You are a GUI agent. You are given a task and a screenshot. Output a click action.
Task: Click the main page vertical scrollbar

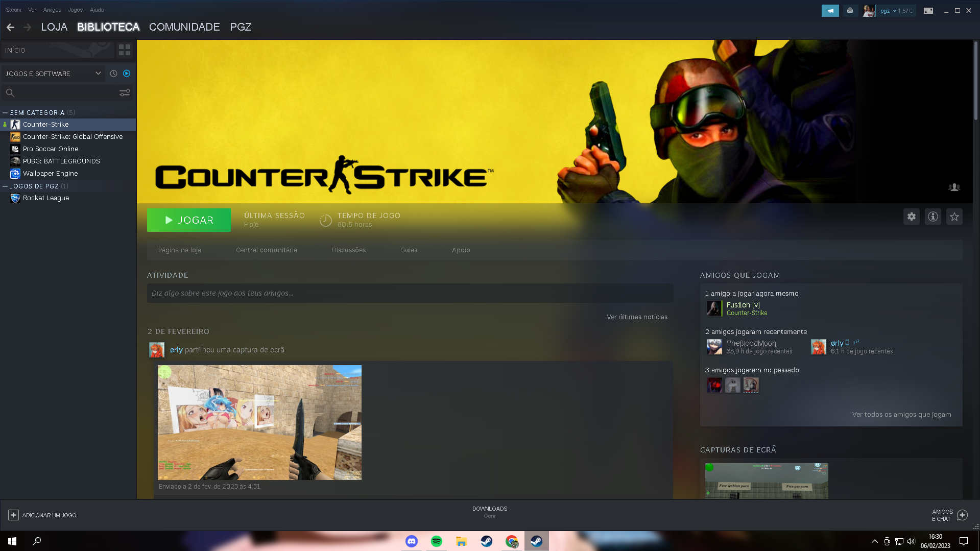[975, 82]
